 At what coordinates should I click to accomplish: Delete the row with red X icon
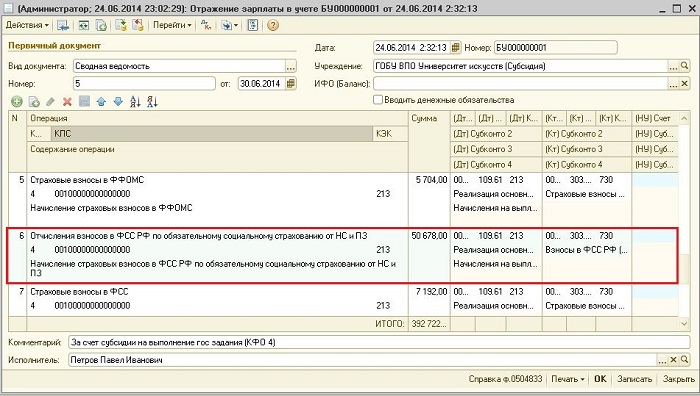coord(67,102)
